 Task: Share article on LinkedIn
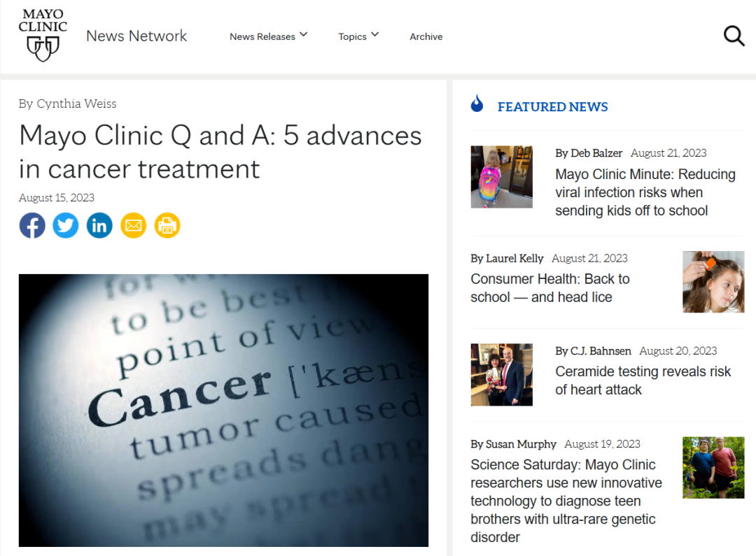coord(99,225)
